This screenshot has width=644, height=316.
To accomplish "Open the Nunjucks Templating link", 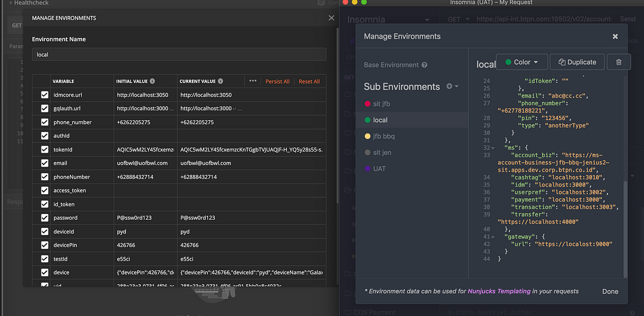I will point(499,291).
